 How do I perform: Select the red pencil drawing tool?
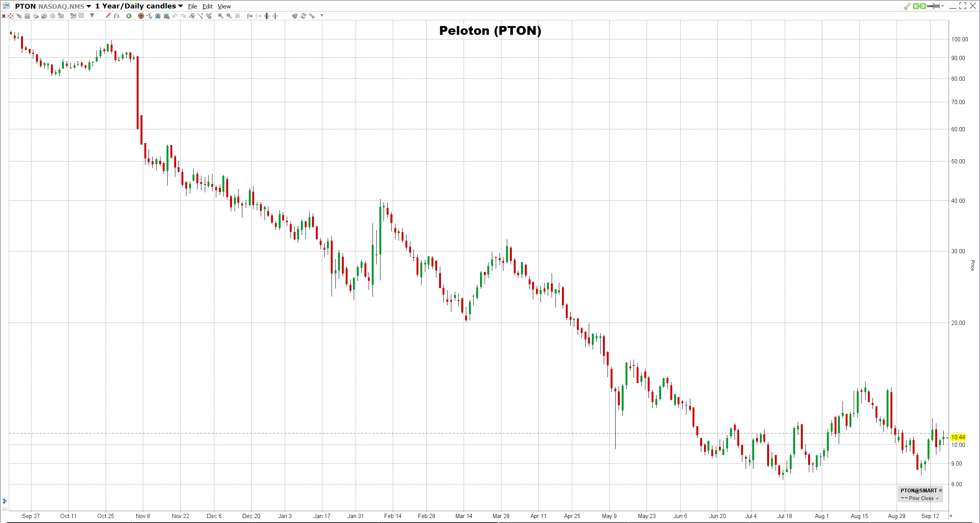point(108,16)
